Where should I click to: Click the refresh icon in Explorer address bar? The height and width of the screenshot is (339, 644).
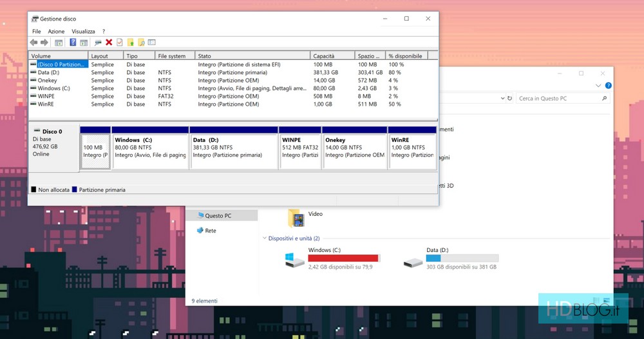coord(509,99)
